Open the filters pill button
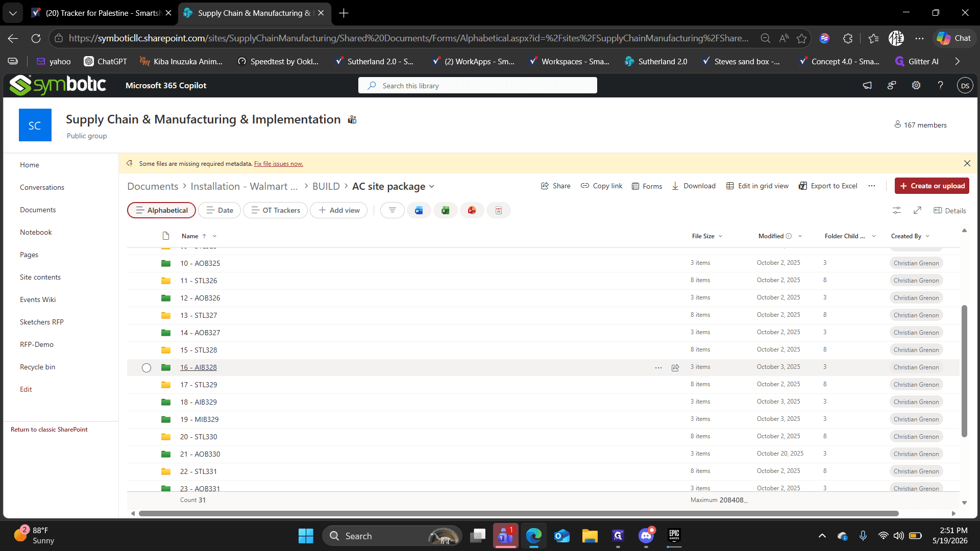980x551 pixels. pos(392,210)
